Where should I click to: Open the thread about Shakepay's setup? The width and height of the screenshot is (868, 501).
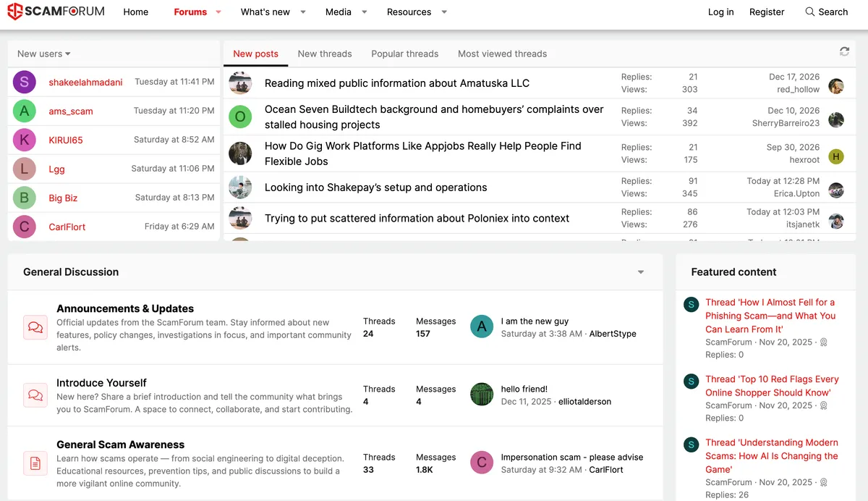tap(376, 188)
